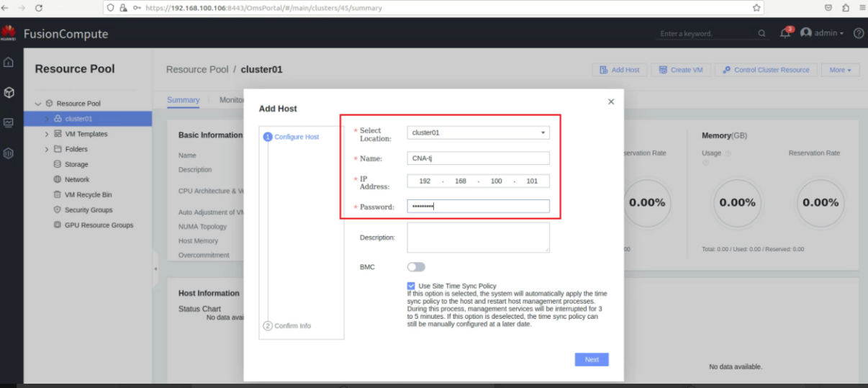
Task: Open the Select Location dropdown
Action: pos(478,132)
